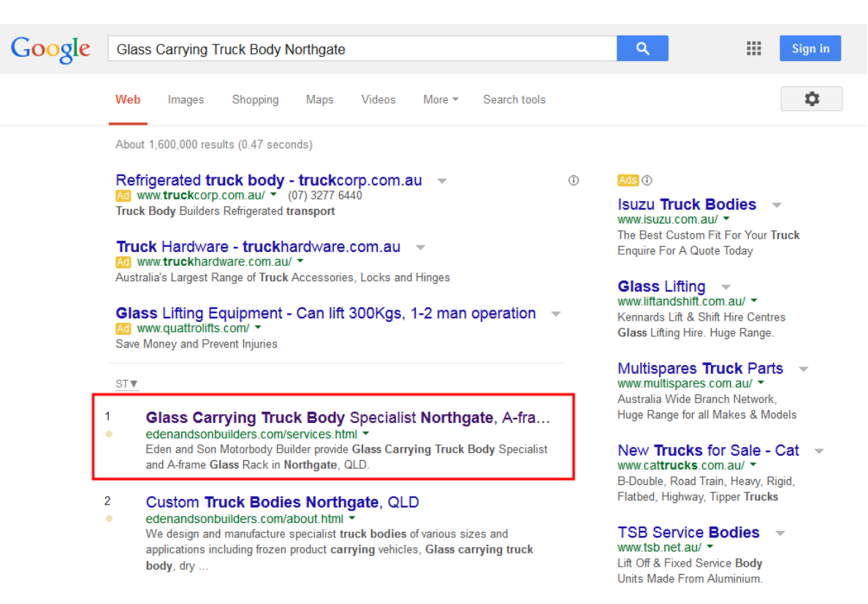
Task: Click the search query input field
Action: tap(362, 49)
